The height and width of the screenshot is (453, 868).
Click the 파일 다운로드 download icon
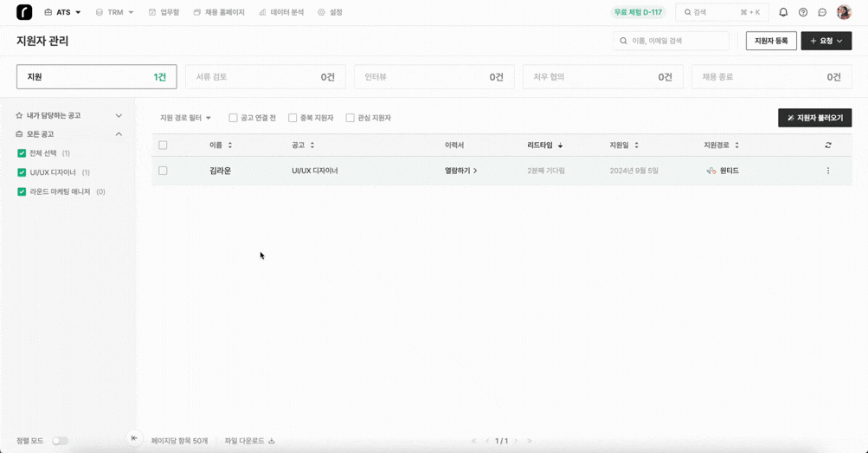(x=271, y=441)
